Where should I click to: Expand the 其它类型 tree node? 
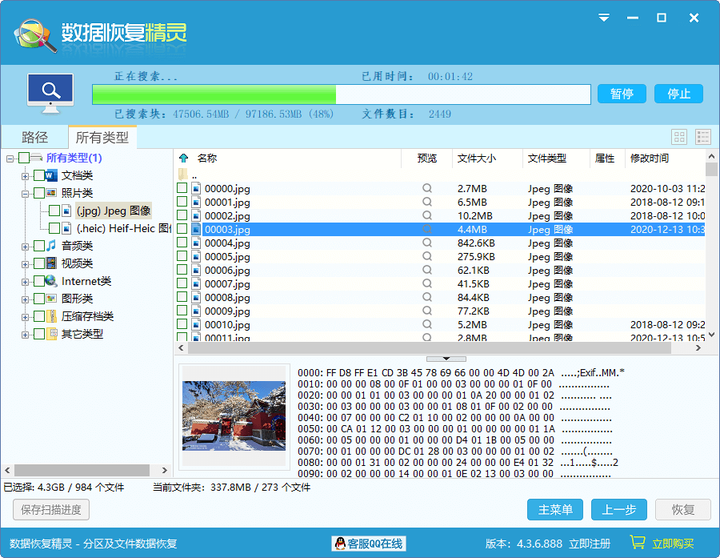pyautogui.click(x=25, y=334)
